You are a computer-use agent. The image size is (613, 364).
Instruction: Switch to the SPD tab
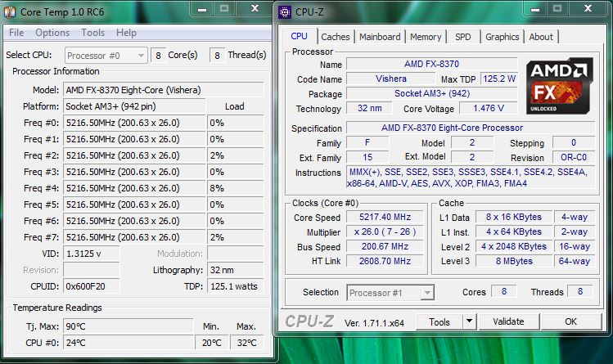[x=463, y=37]
